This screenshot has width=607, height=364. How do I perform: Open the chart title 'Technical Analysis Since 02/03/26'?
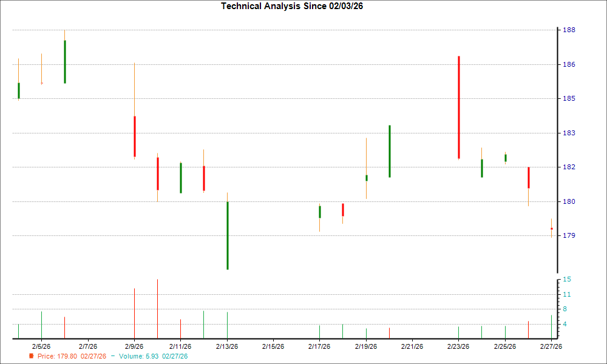pos(291,6)
